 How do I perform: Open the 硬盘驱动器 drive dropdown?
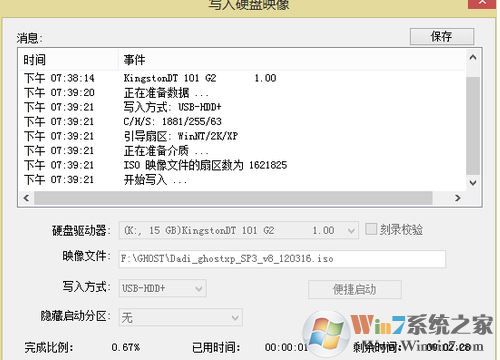(x=239, y=230)
